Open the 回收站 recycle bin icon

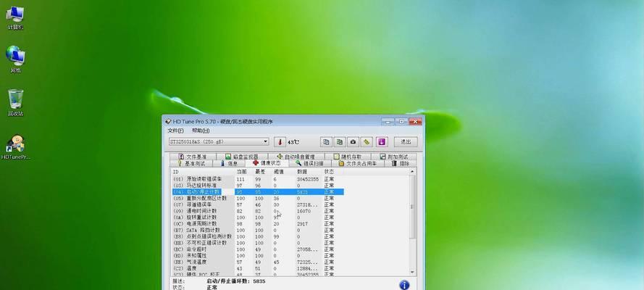point(15,103)
